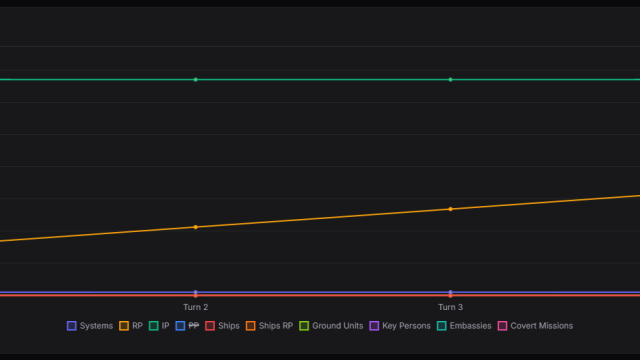Toggle Ground Units in the legend
The height and width of the screenshot is (360, 640).
pos(331,326)
